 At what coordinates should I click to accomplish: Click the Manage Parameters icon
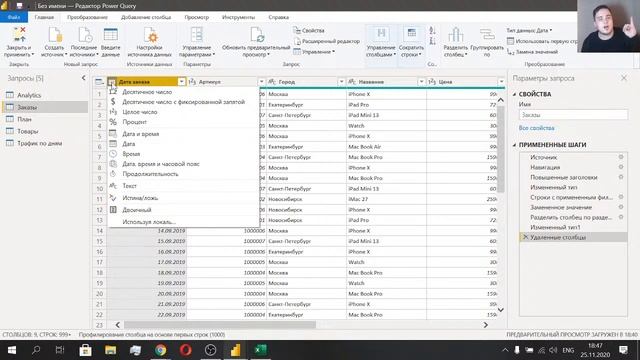coord(197,35)
